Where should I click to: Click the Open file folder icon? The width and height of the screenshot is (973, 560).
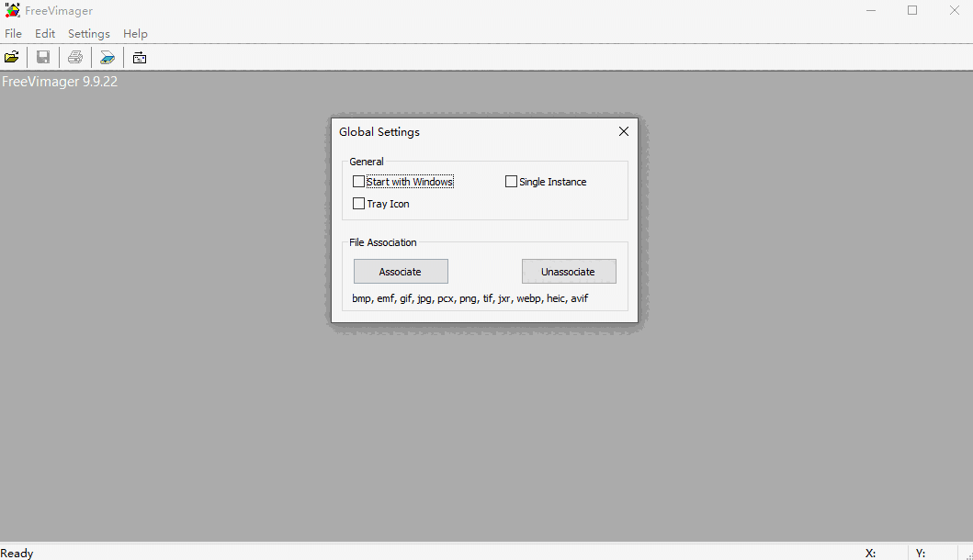click(12, 58)
